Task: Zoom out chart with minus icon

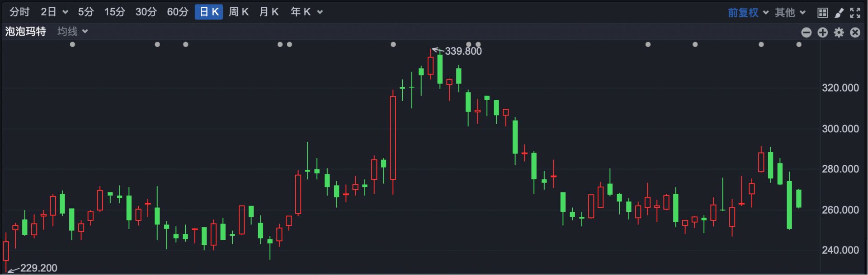Action: pyautogui.click(x=806, y=33)
